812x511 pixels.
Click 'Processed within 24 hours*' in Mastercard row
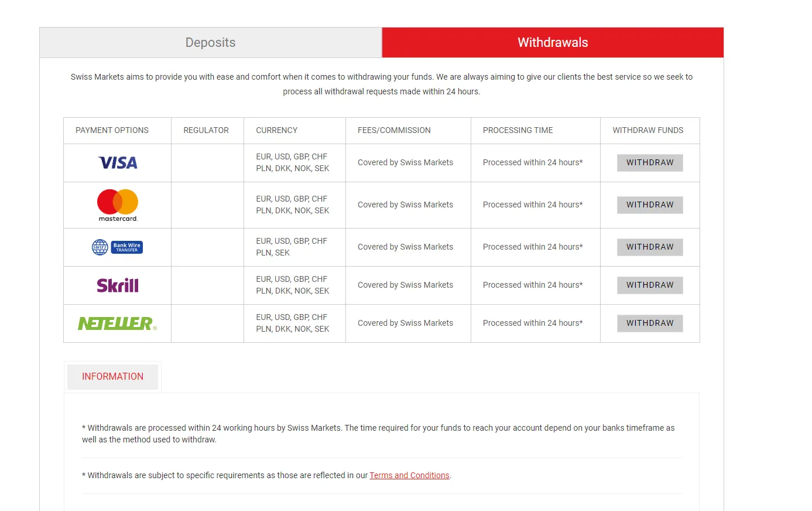(x=533, y=205)
